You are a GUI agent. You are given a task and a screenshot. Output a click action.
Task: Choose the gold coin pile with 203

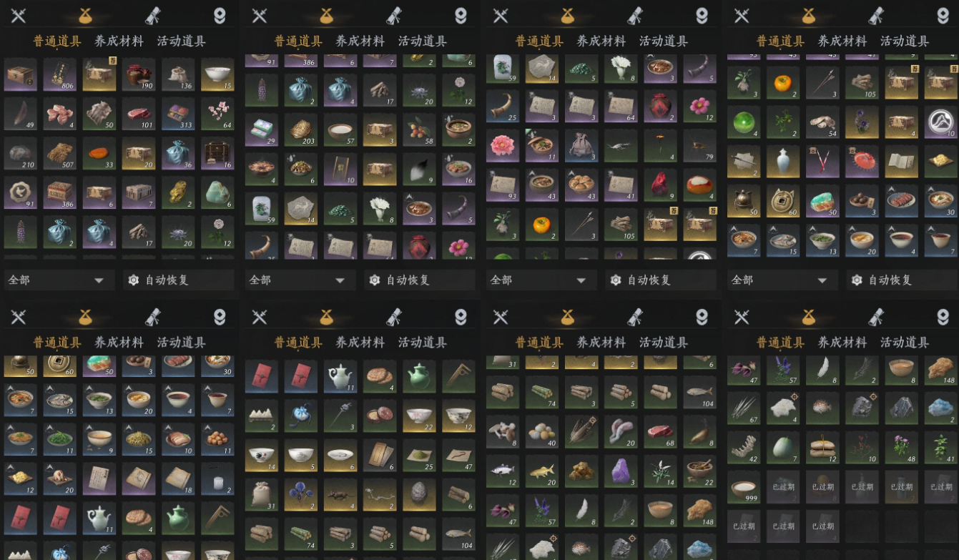click(x=301, y=129)
